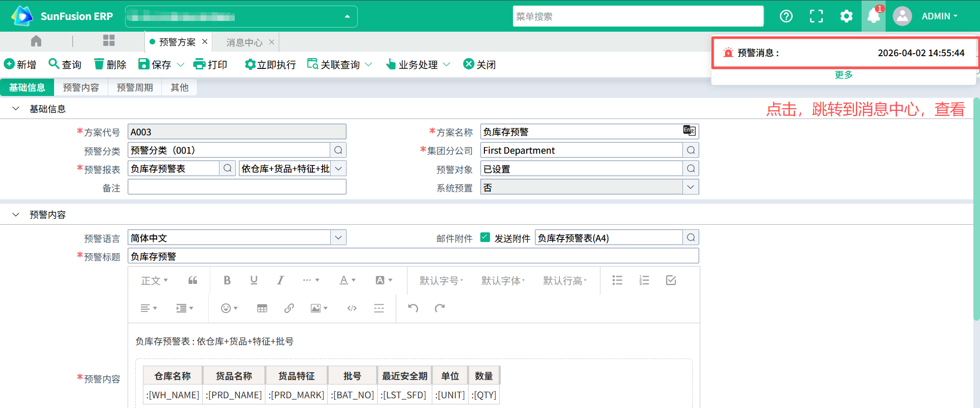The image size is (980, 408).
Task: Click the undo arrow in editor
Action: (x=413, y=308)
